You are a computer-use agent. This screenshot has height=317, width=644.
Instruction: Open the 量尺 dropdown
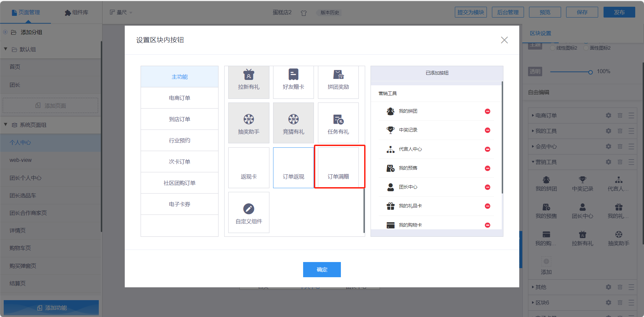pos(121,12)
